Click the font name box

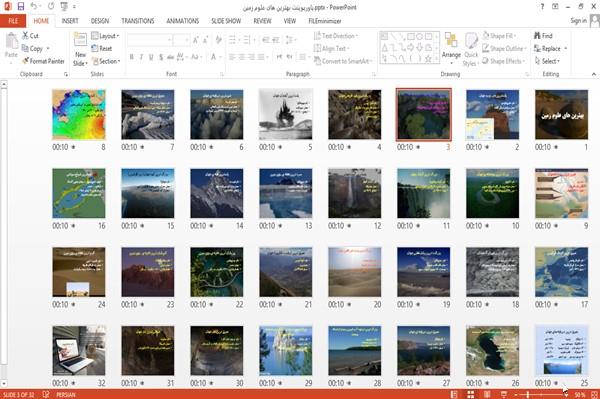[x=149, y=40]
